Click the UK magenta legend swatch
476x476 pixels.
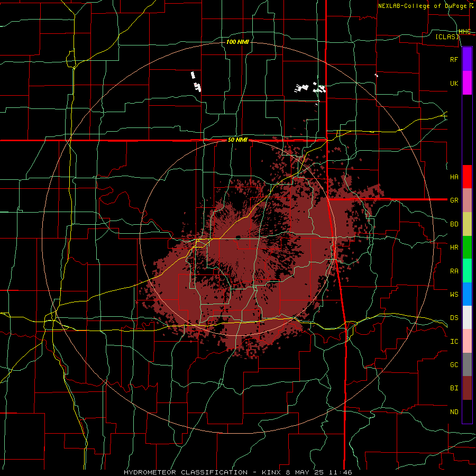467,83
